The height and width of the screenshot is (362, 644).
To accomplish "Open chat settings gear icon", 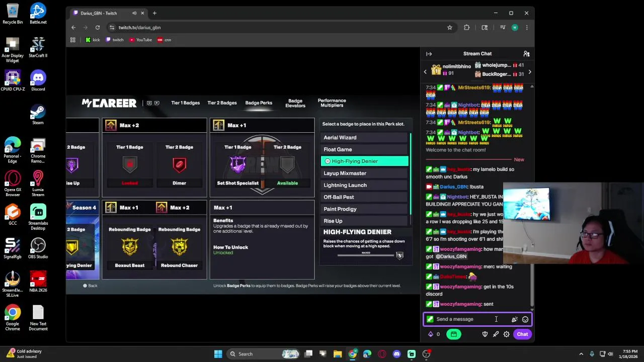I will tap(507, 334).
